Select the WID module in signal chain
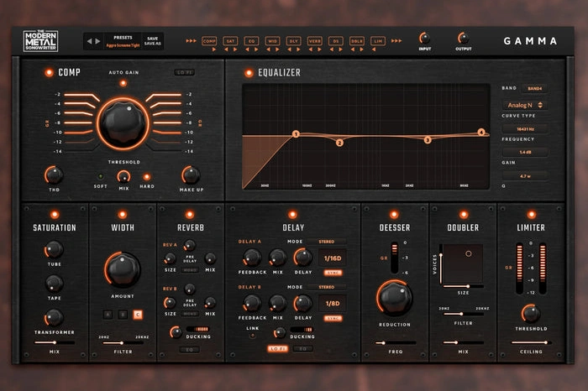 [272, 41]
